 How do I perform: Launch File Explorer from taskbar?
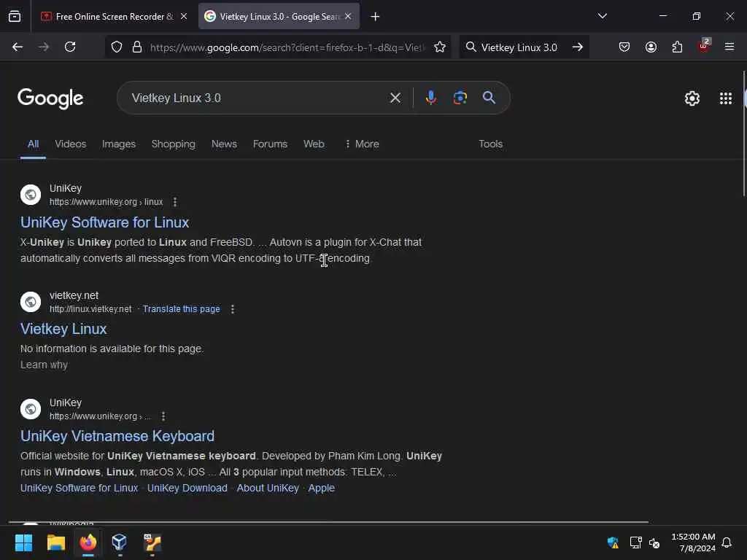click(x=55, y=542)
